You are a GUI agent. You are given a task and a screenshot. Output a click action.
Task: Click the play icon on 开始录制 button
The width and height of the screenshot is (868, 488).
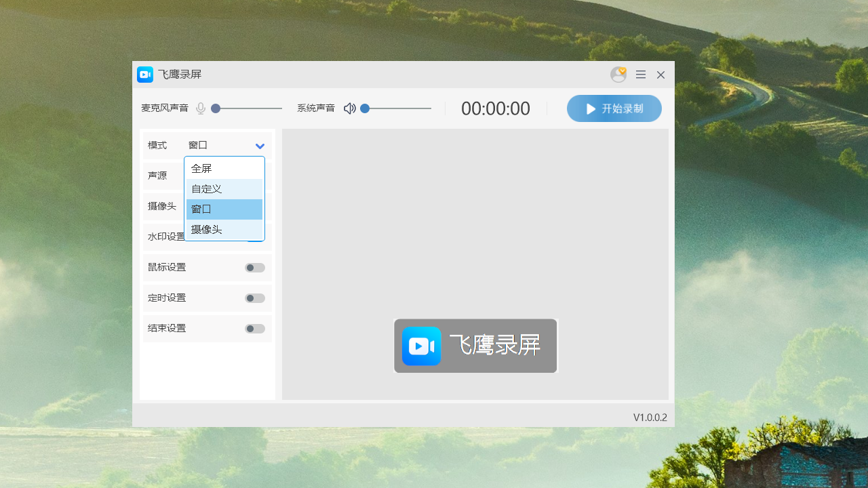point(590,108)
